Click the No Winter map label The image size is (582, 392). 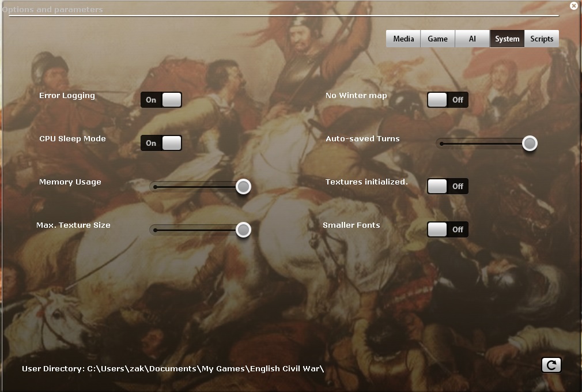pyautogui.click(x=356, y=96)
